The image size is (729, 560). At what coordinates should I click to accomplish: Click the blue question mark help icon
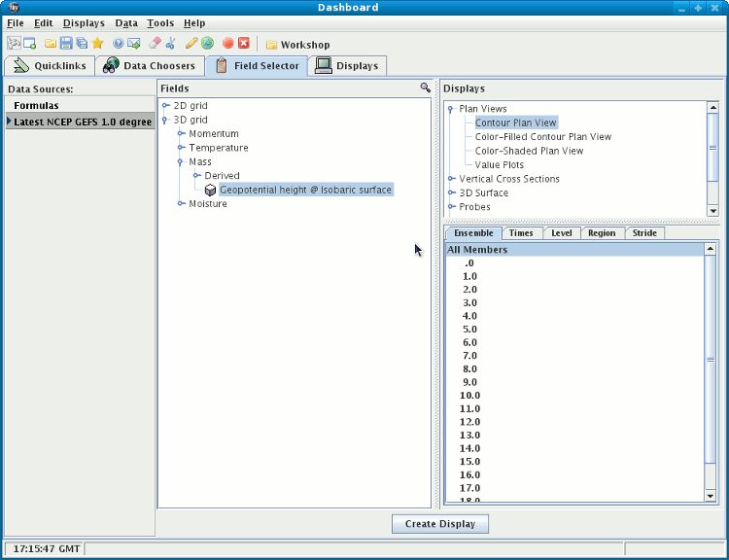click(x=118, y=44)
